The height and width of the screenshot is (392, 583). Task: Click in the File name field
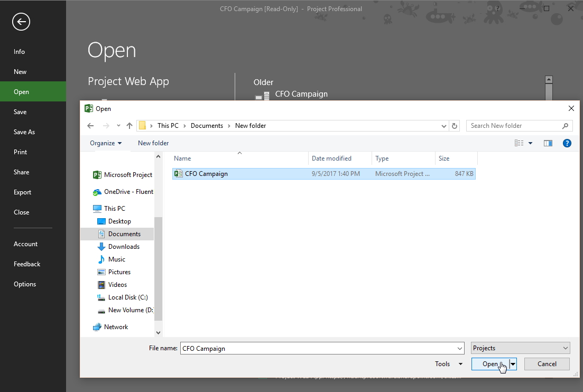coord(318,349)
